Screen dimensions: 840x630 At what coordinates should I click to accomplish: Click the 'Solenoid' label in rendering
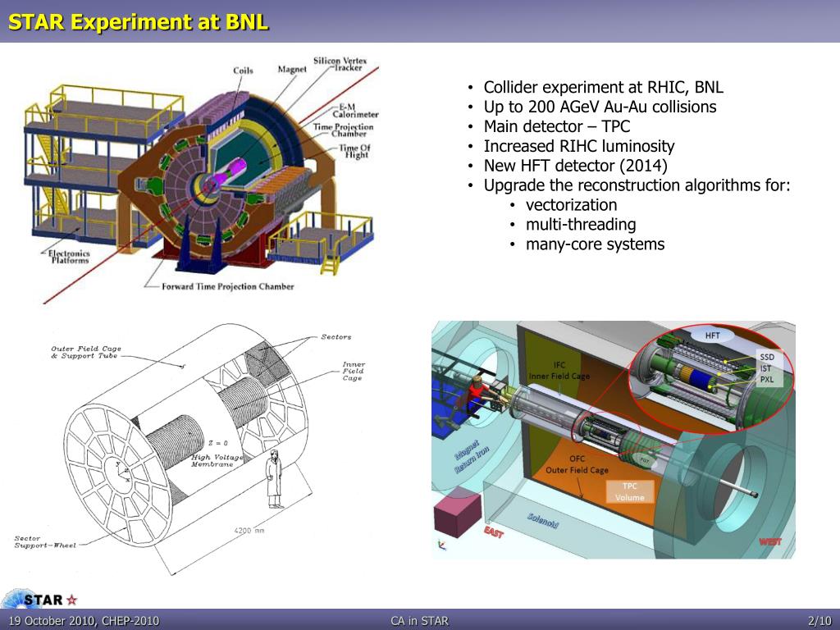[543, 521]
